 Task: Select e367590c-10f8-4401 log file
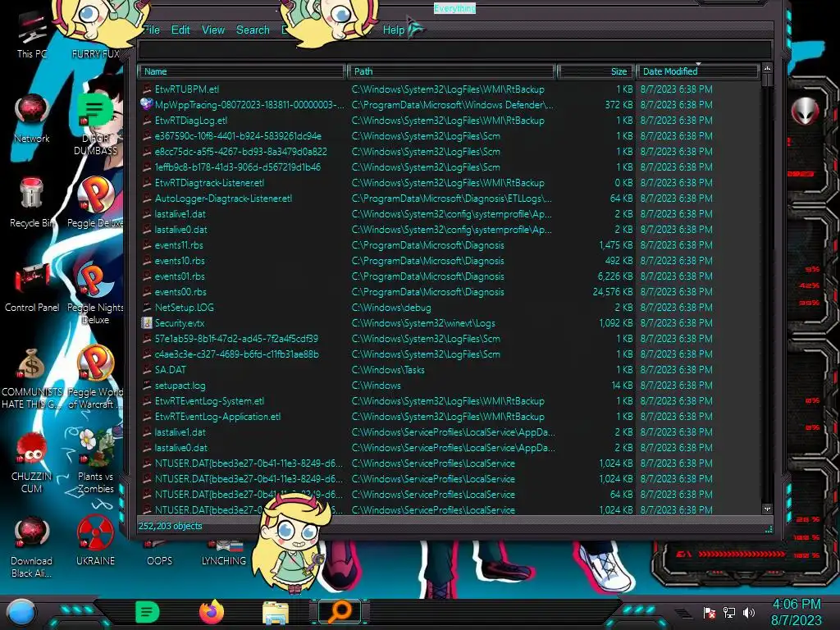pyautogui.click(x=238, y=136)
